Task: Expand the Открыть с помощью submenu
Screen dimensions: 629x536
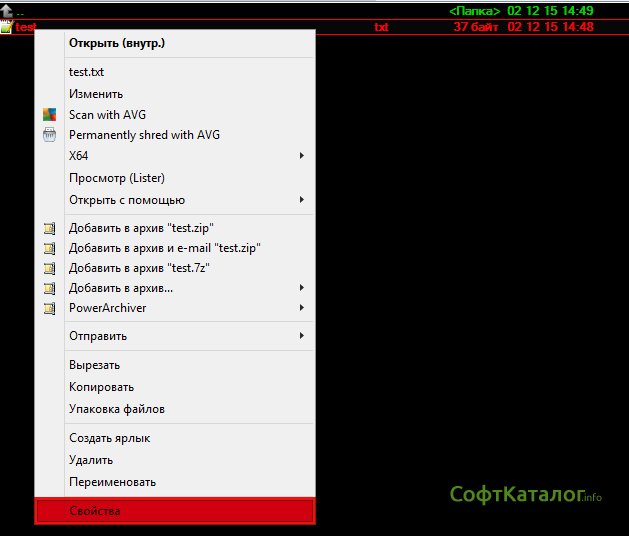Action: tap(302, 200)
